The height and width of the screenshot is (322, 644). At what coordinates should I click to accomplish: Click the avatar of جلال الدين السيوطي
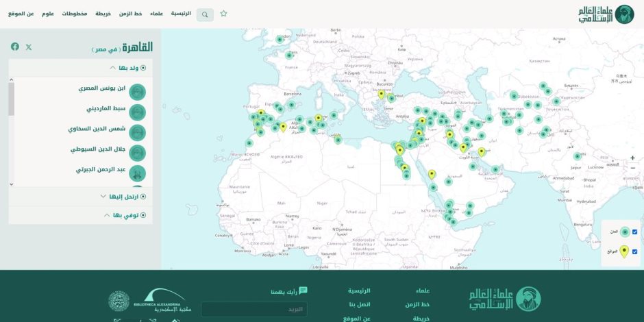tap(137, 153)
